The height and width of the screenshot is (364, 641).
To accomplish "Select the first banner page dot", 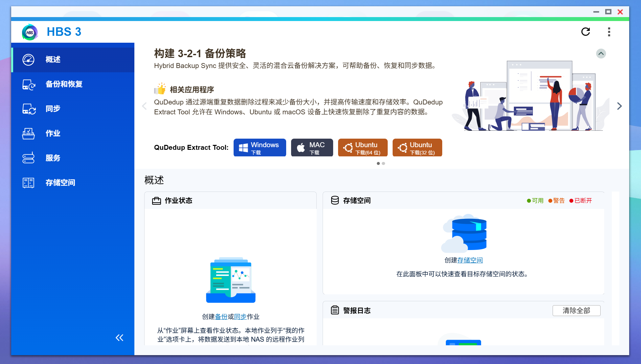I will click(x=378, y=163).
